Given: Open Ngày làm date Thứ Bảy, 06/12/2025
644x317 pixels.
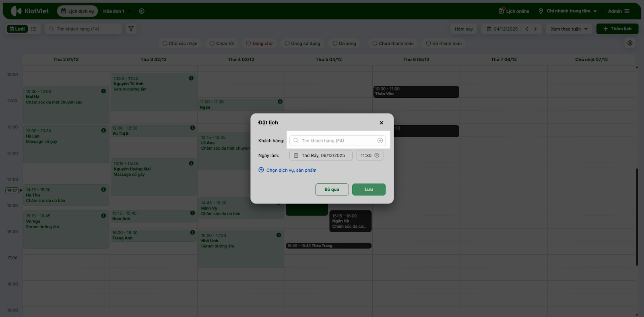Looking at the screenshot, I should tap(321, 155).
